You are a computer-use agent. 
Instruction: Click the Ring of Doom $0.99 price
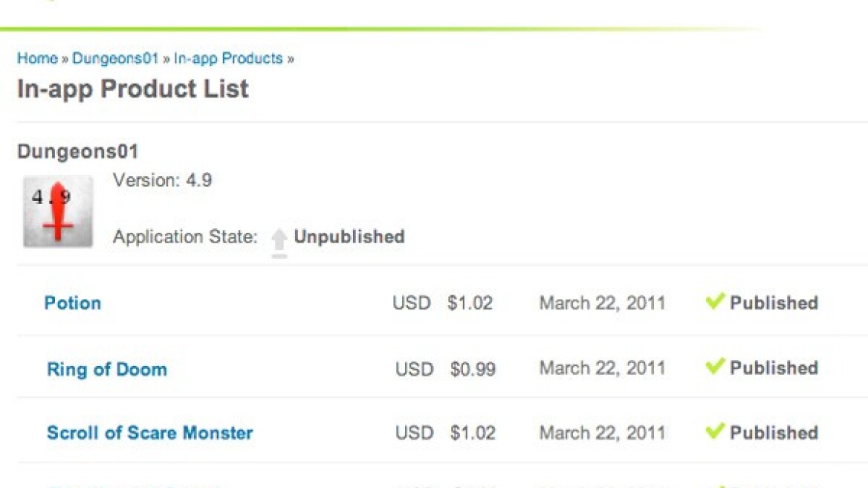click(x=473, y=369)
